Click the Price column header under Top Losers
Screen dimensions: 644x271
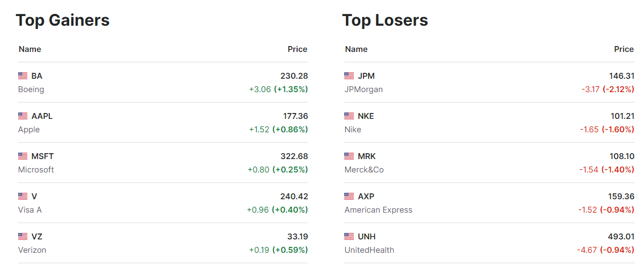(624, 49)
